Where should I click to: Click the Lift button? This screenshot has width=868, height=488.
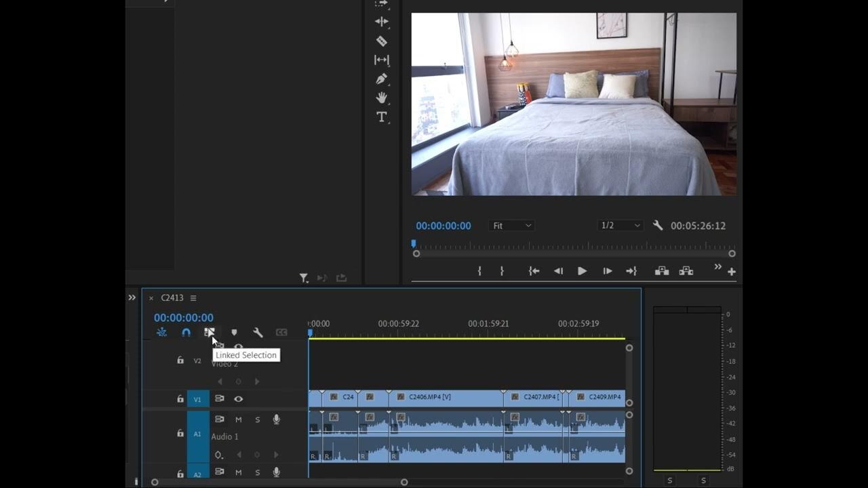662,271
